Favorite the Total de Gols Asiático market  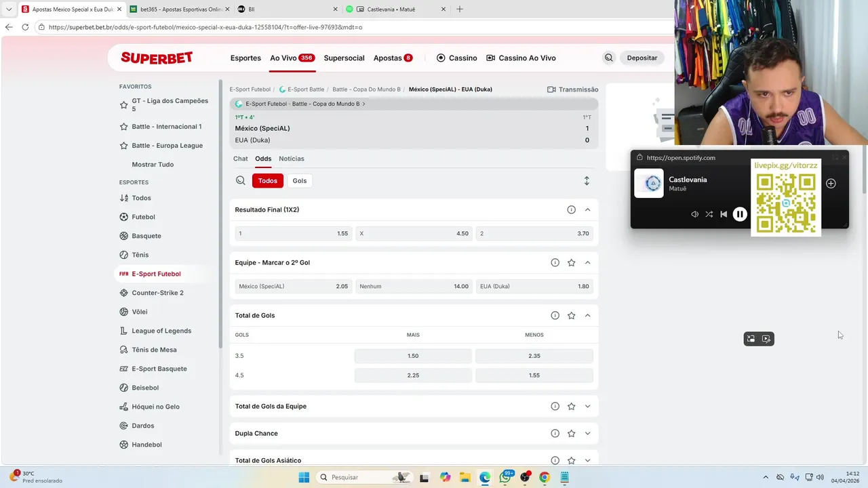pyautogui.click(x=571, y=460)
